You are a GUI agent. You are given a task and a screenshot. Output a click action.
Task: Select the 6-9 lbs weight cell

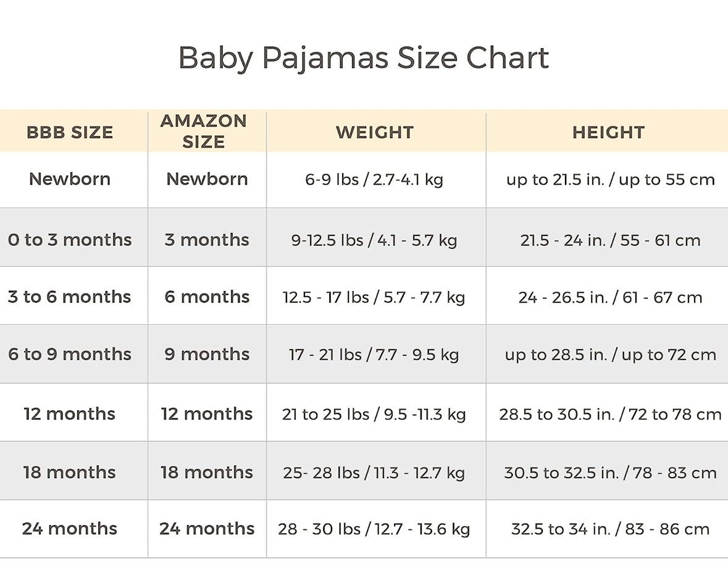pyautogui.click(x=374, y=180)
